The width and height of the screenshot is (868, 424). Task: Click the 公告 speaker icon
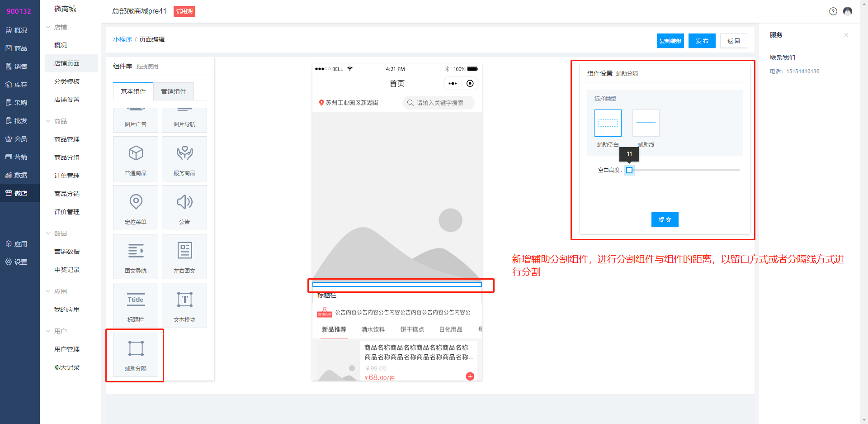pos(184,202)
